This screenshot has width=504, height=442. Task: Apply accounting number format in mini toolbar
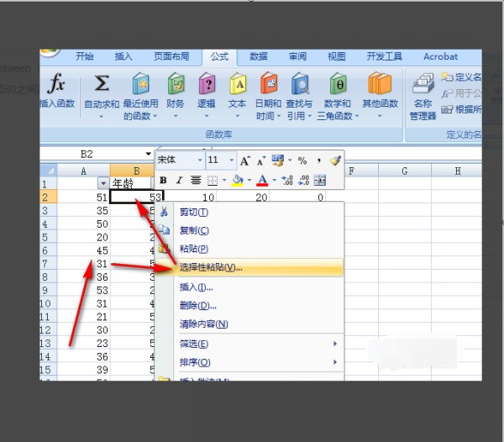coord(278,160)
